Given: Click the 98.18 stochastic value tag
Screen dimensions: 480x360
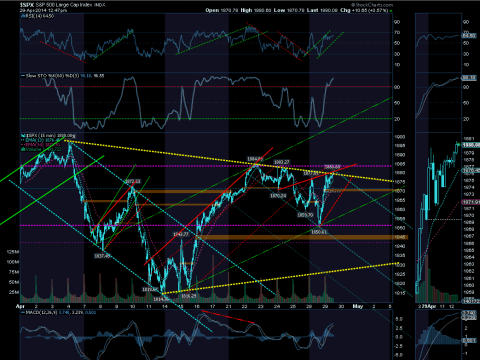Looking at the screenshot, I should click(x=468, y=78).
